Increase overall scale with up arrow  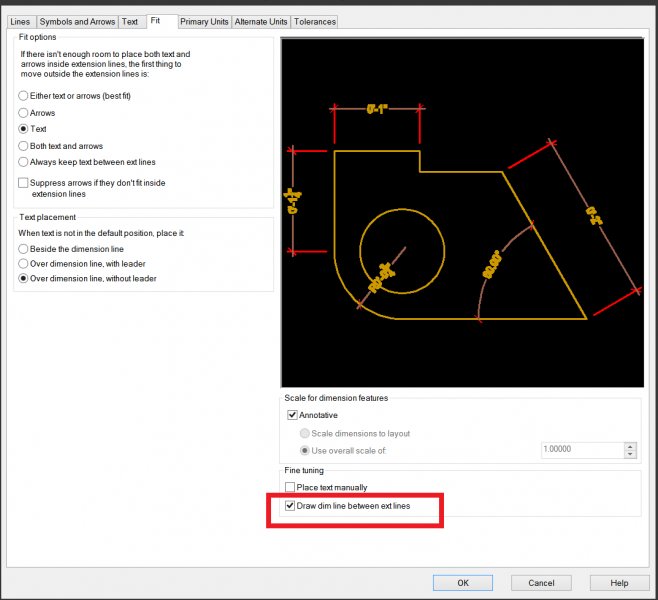point(630,446)
